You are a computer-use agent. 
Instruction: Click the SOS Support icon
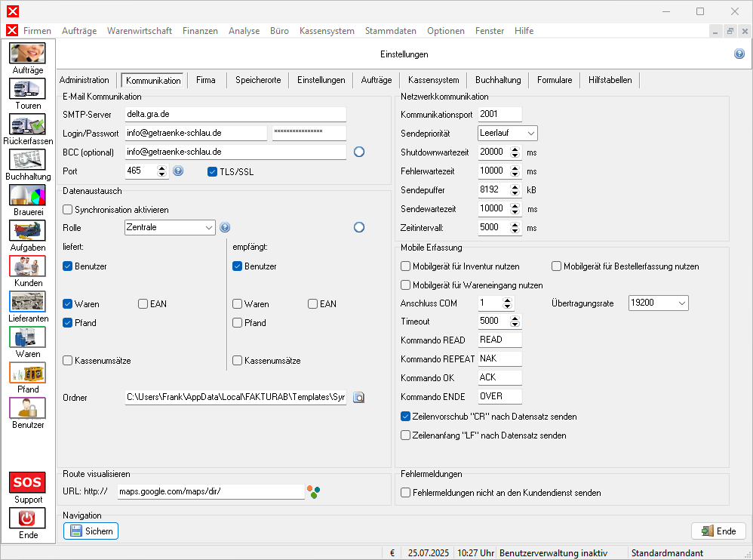[27, 483]
